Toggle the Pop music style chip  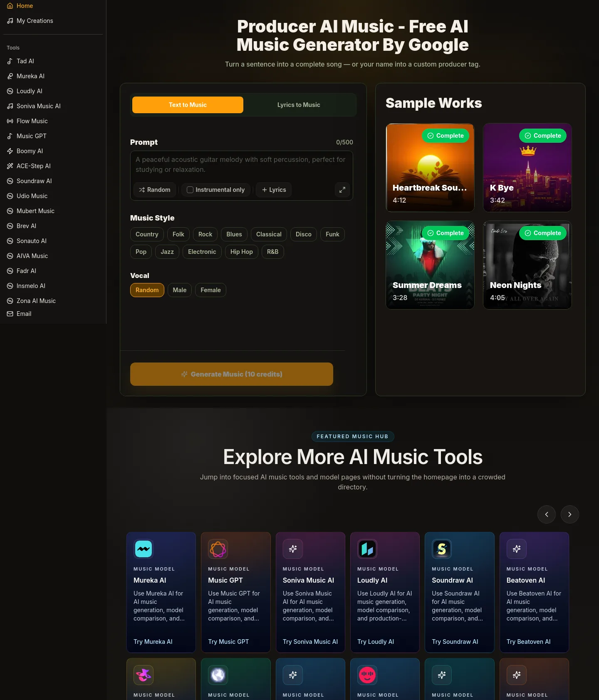141,252
